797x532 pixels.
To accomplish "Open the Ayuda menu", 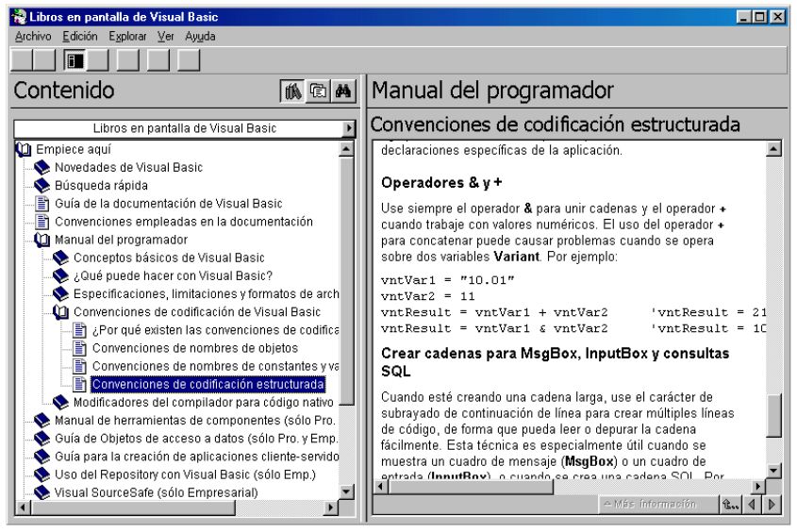I will [200, 37].
